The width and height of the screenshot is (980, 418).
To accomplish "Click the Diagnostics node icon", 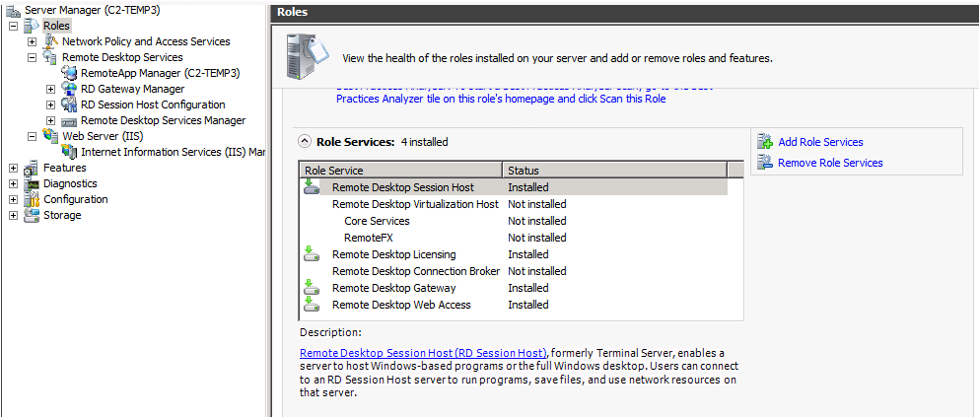I will pyautogui.click(x=32, y=183).
